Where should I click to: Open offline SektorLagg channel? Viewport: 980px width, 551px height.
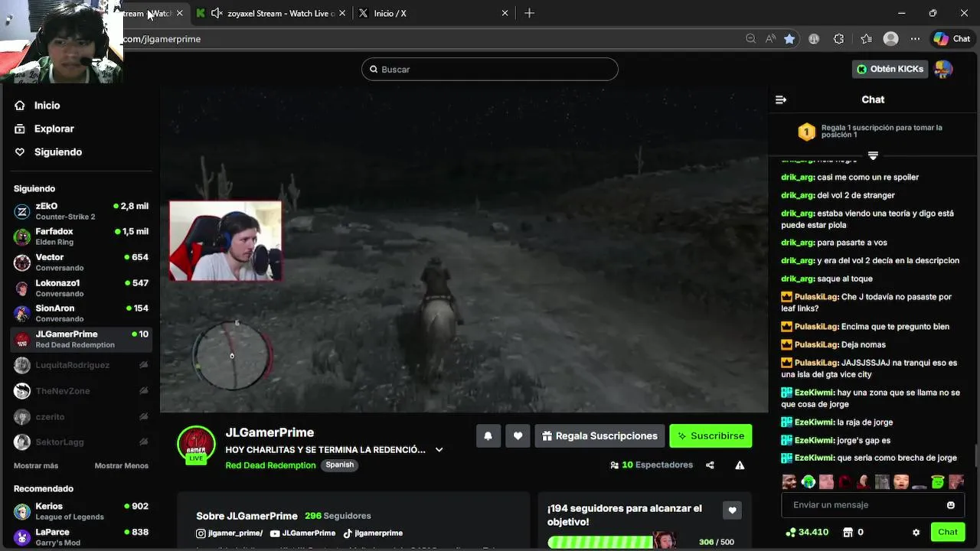[81, 442]
